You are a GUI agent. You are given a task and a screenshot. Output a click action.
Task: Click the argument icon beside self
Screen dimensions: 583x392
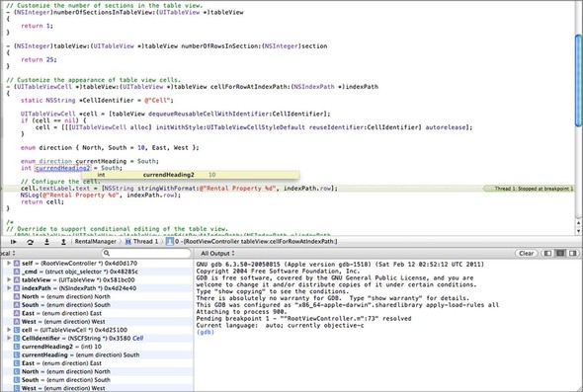click(x=17, y=263)
